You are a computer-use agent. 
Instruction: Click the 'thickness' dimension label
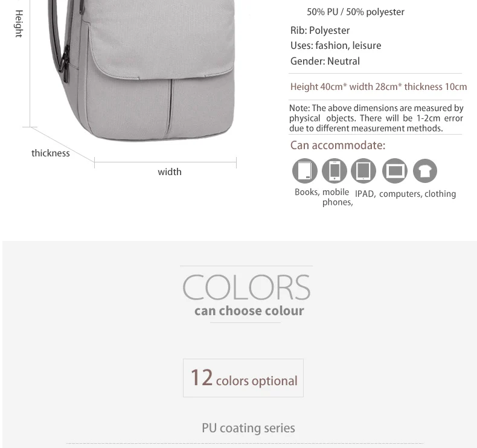pos(51,153)
